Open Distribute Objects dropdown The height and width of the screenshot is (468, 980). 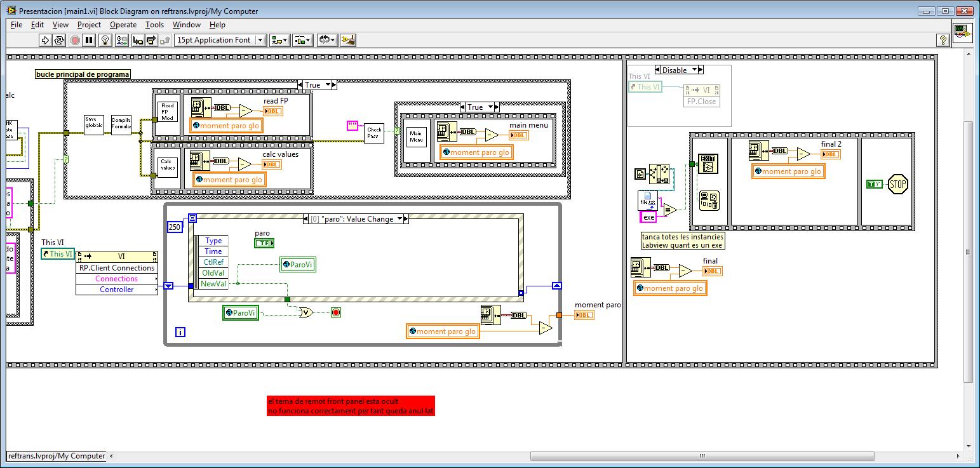pyautogui.click(x=302, y=40)
